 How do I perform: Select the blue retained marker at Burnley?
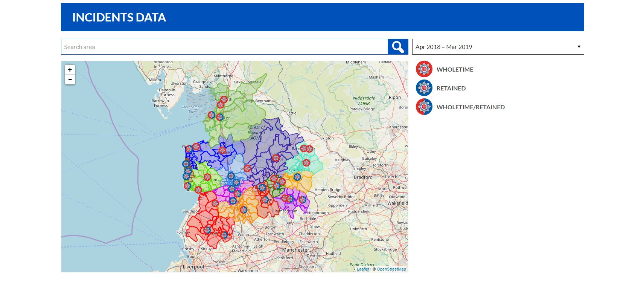pos(297,177)
